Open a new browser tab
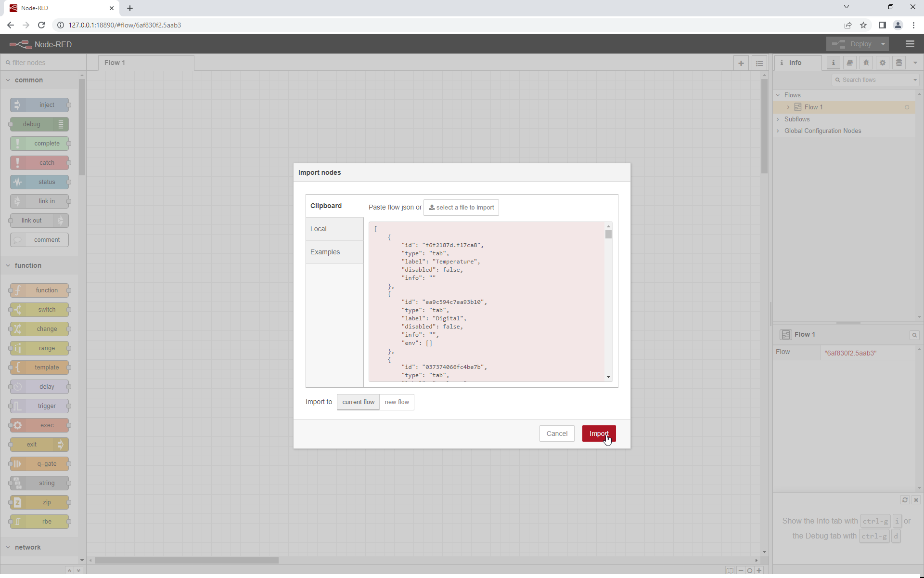 click(130, 8)
